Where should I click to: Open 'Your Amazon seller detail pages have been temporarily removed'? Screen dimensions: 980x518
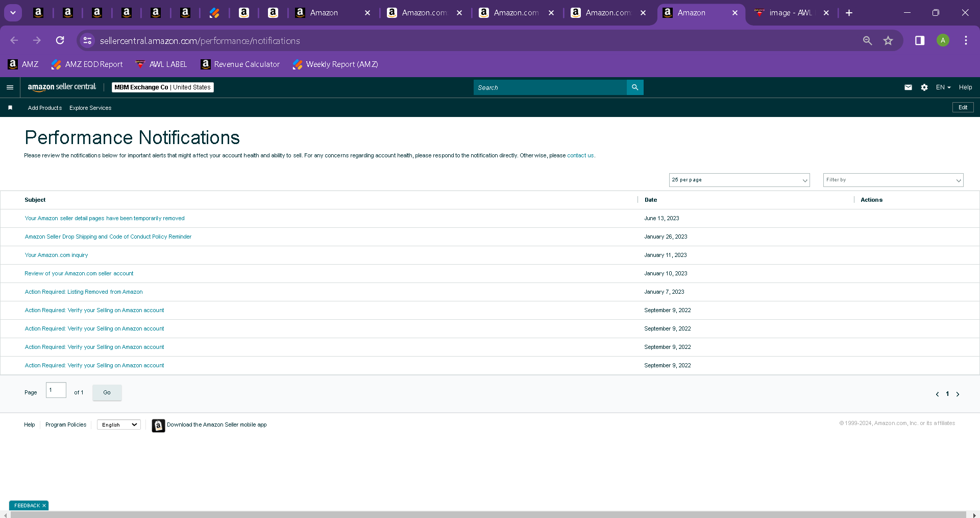click(105, 218)
